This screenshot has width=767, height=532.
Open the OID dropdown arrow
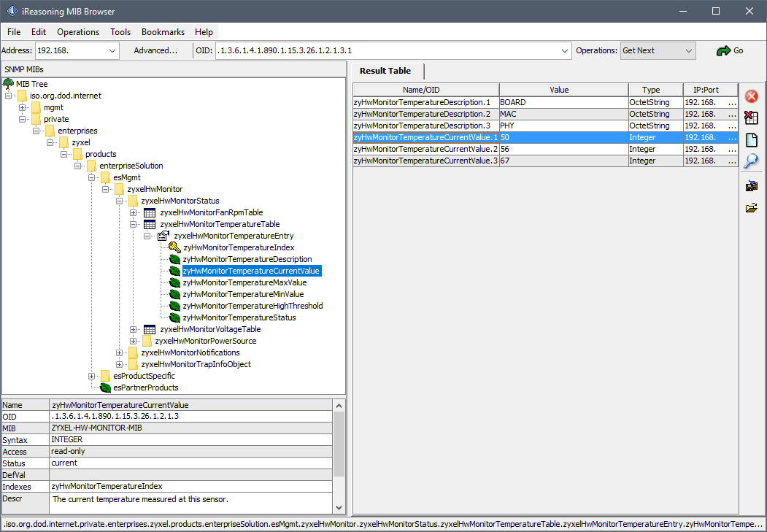pos(565,51)
